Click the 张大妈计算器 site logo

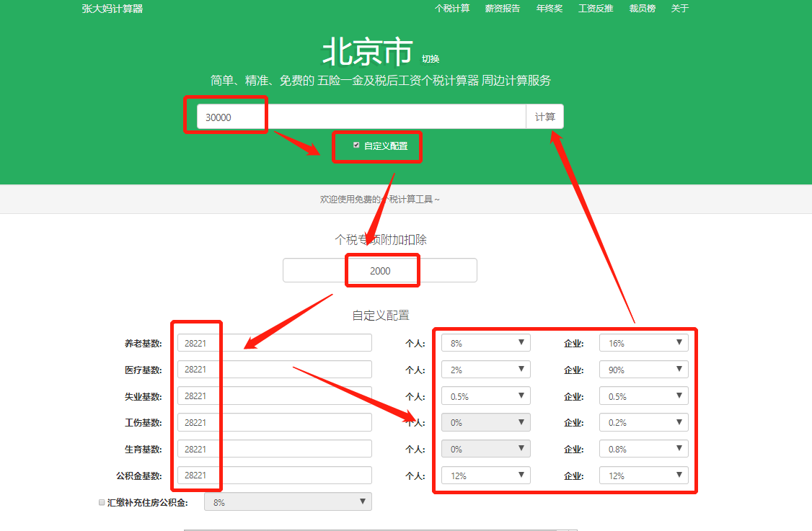tap(112, 9)
